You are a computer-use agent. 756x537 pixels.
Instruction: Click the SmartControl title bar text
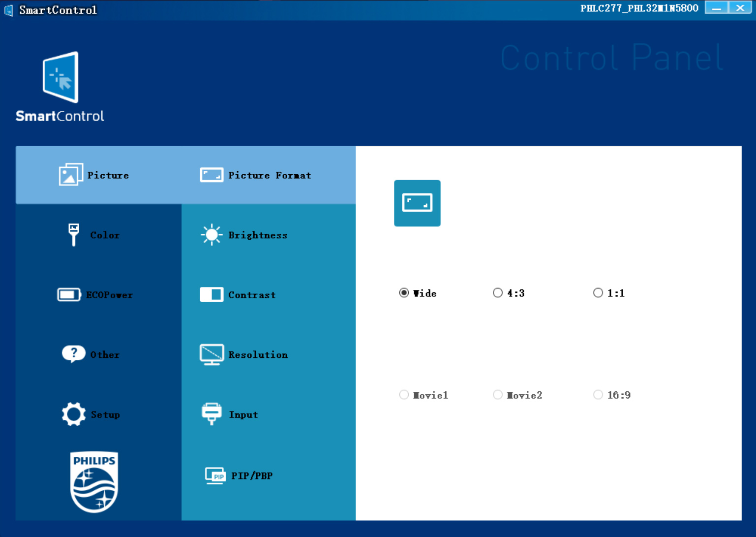pos(58,10)
